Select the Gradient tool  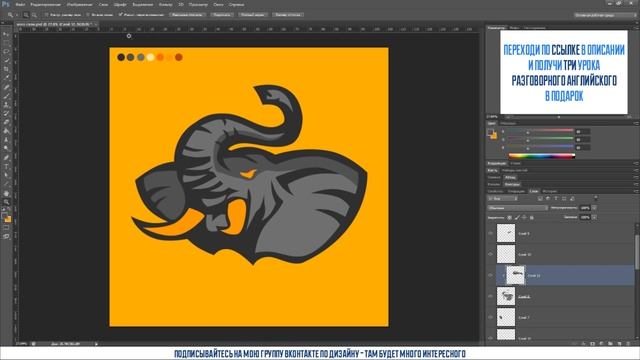6,131
